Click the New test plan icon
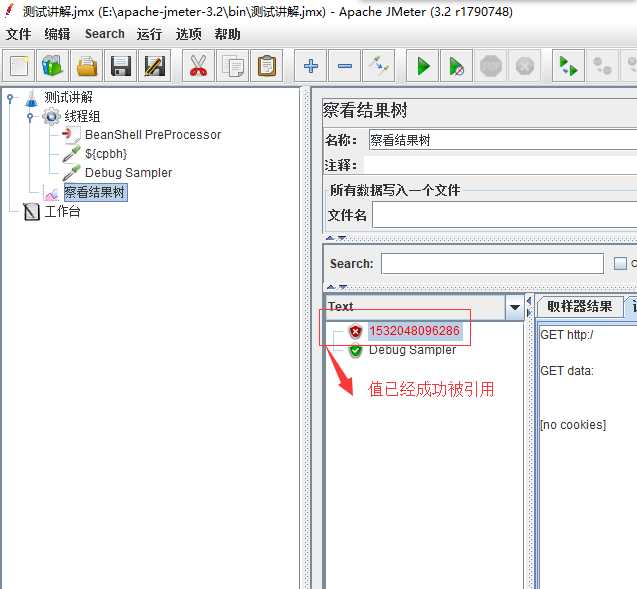The image size is (637, 589). (x=19, y=66)
